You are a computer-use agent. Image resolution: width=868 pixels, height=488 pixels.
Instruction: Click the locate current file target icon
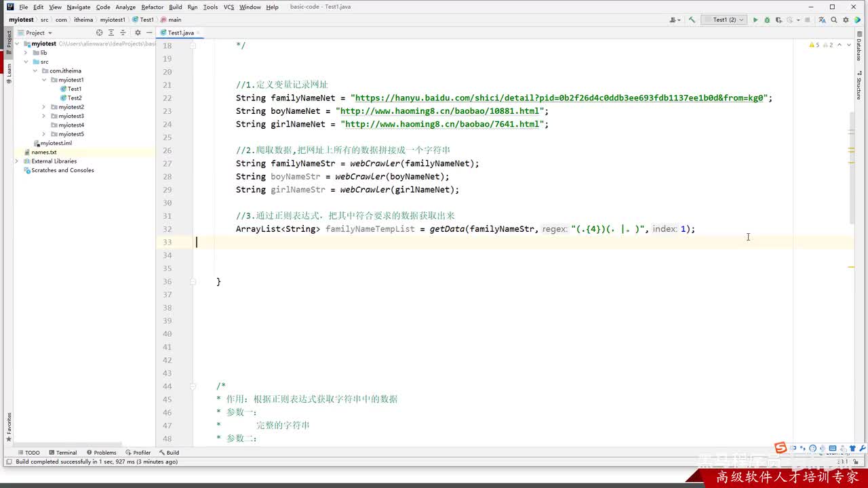pyautogui.click(x=100, y=33)
